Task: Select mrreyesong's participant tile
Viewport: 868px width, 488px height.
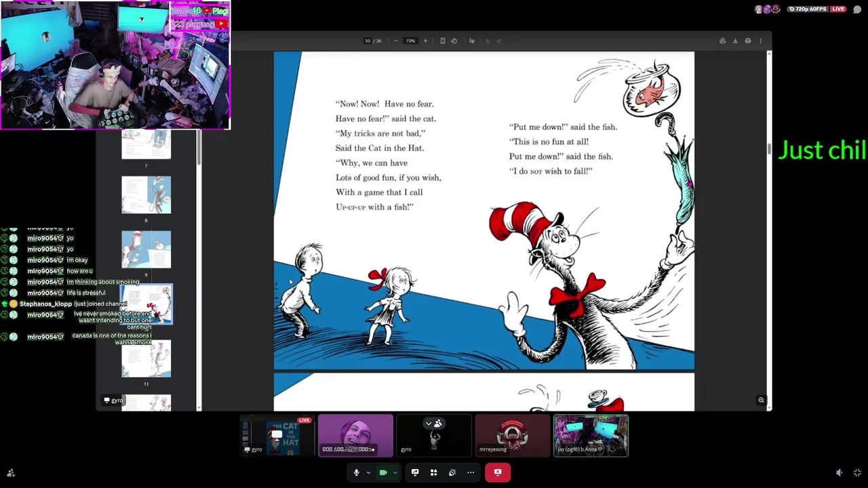Action: [513, 436]
